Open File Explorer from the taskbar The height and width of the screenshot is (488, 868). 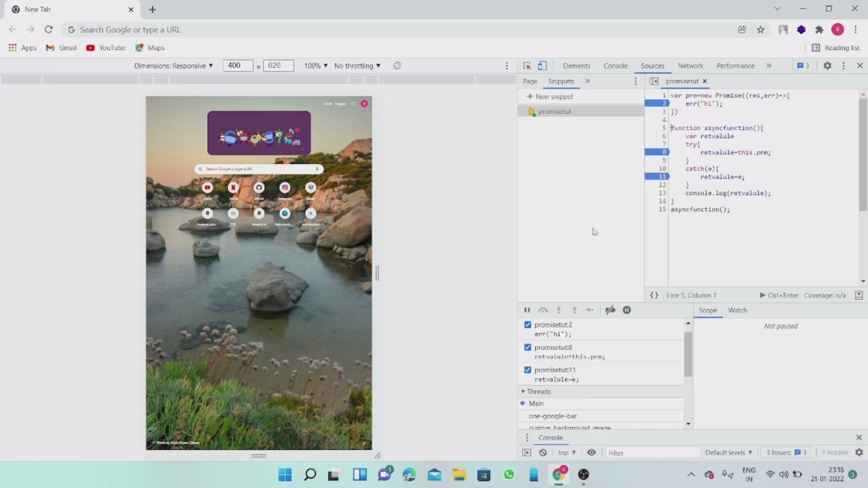click(x=459, y=474)
